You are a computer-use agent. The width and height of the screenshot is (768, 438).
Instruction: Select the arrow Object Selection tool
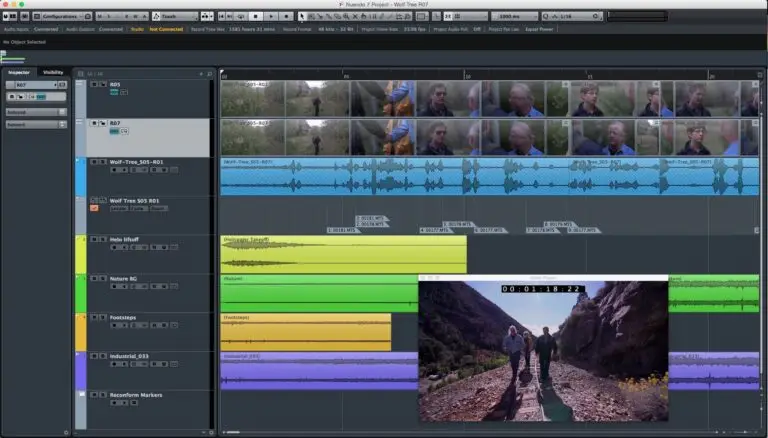[x=303, y=16]
